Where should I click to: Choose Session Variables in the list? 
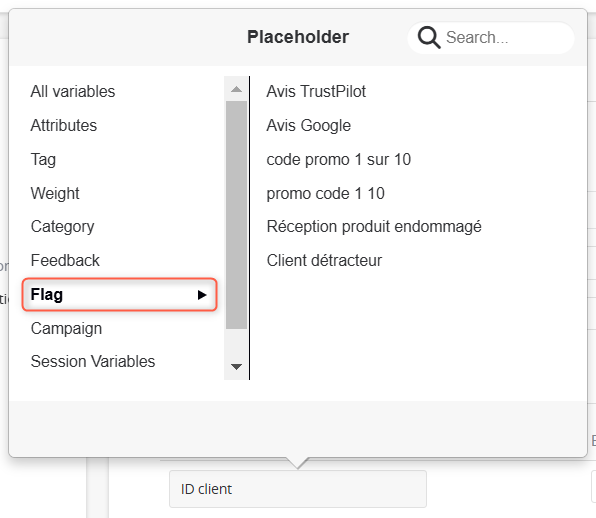pos(93,361)
